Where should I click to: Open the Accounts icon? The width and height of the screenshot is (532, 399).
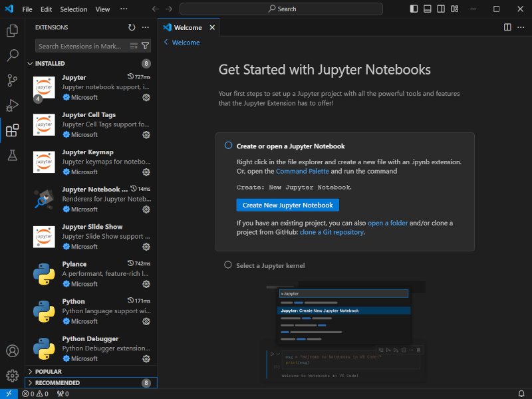12,351
